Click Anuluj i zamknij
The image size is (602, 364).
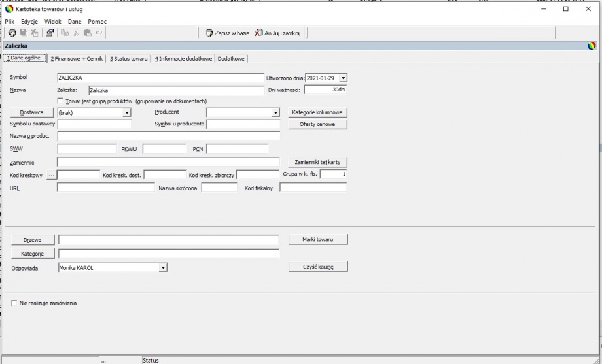[x=277, y=33]
